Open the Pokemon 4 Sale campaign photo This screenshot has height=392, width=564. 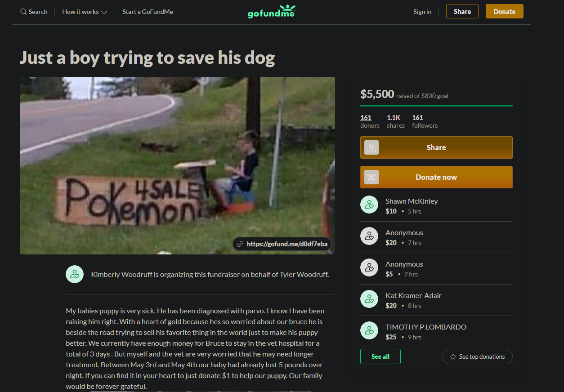tap(177, 165)
